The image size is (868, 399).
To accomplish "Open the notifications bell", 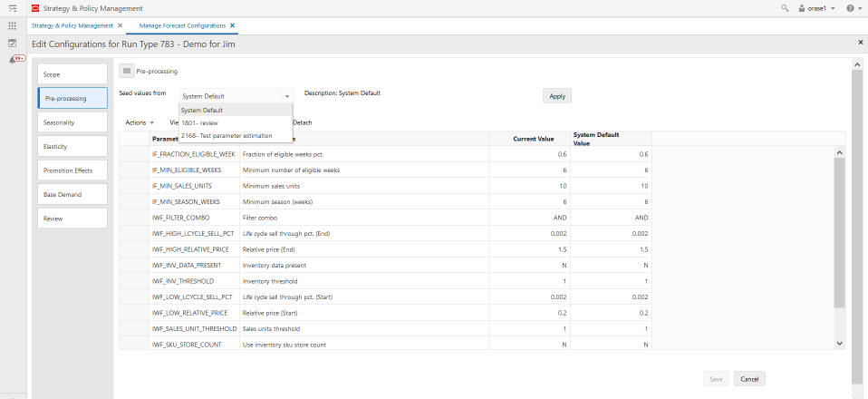I will [13, 60].
